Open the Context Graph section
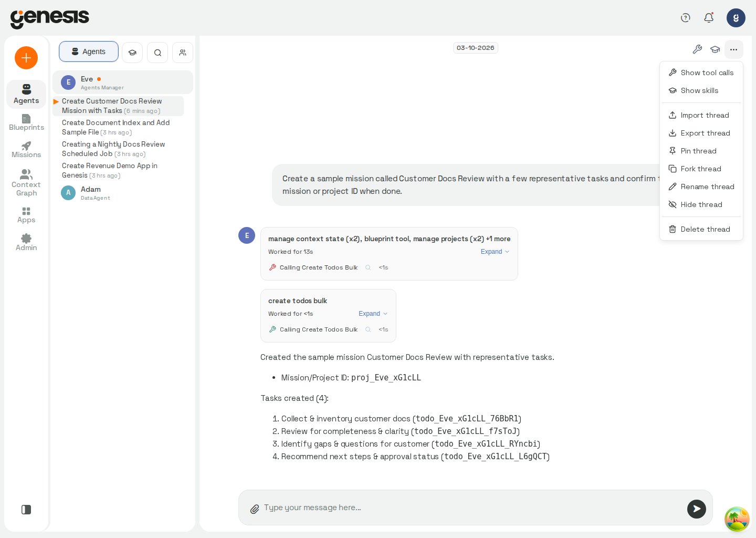This screenshot has height=538, width=756. [x=26, y=183]
